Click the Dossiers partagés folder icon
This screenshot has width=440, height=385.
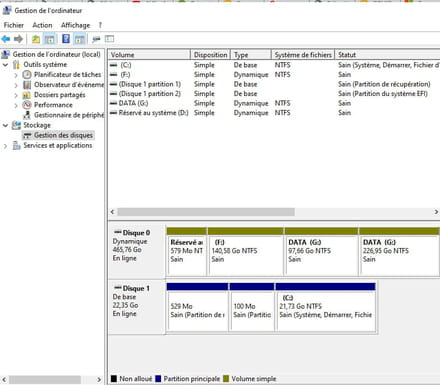click(x=27, y=95)
